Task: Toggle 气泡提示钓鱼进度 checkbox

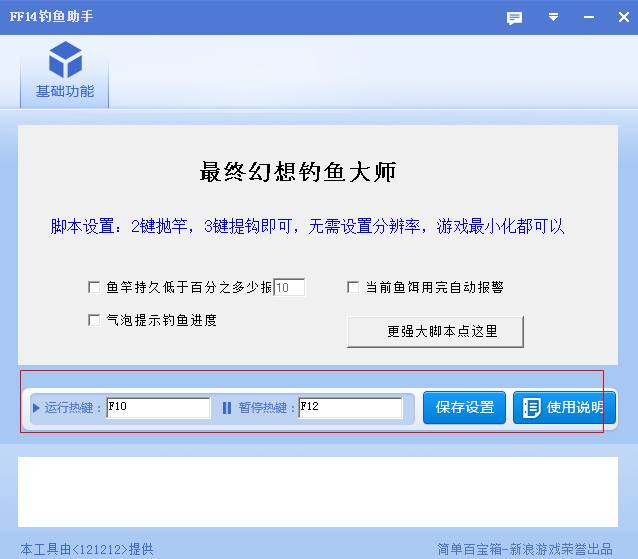Action: tap(94, 320)
